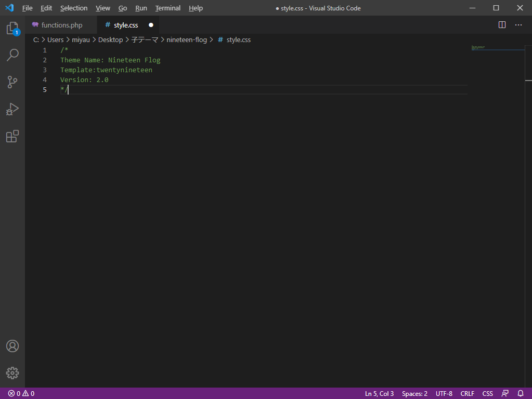Change indentation via Spaces: 2
The image size is (532, 399).
point(414,394)
